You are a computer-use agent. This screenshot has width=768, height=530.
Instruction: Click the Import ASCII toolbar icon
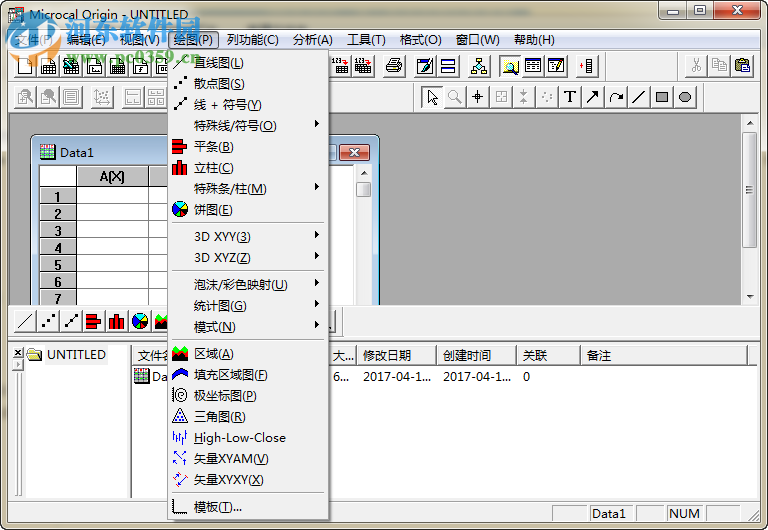tap(340, 66)
